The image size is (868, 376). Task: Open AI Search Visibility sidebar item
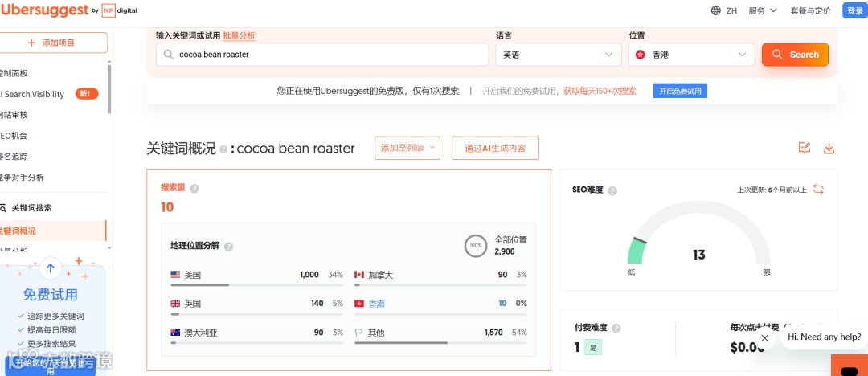(x=33, y=94)
